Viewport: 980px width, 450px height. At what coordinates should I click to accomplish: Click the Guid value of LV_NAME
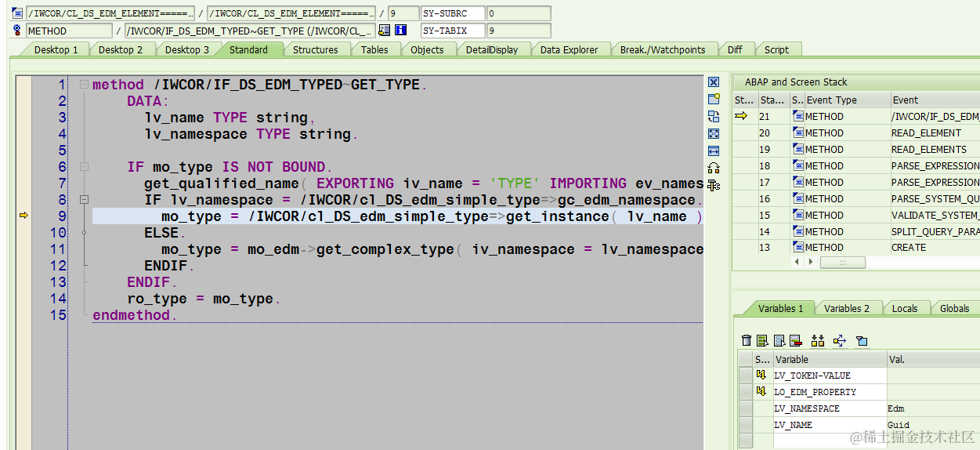coord(899,425)
